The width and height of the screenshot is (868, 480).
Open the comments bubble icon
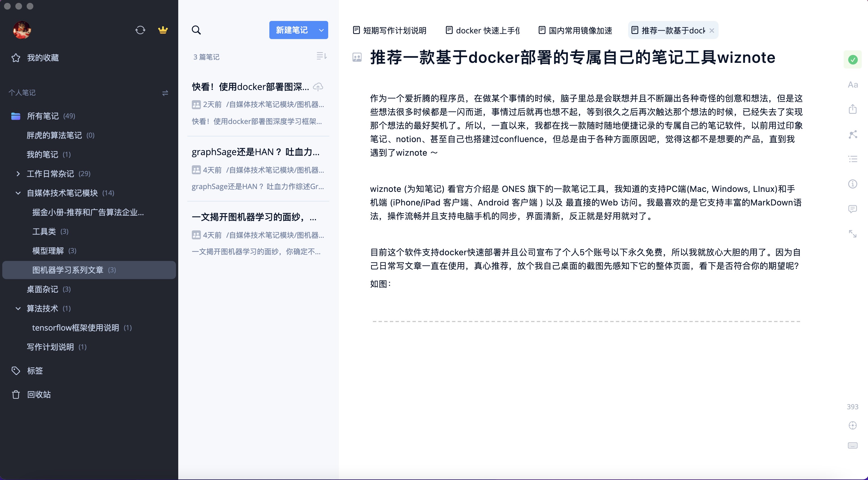click(852, 209)
